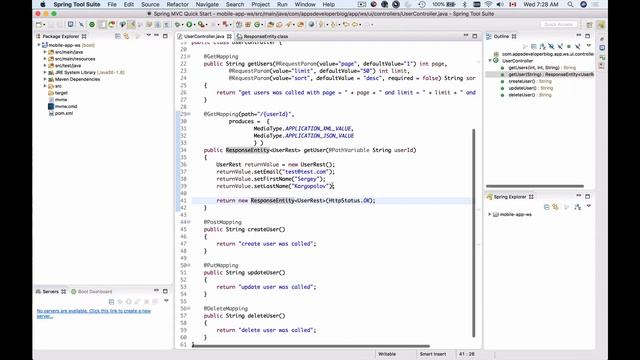This screenshot has width=640, height=360.
Task: Open macOS Spotlight search icon
Action: (570, 4)
